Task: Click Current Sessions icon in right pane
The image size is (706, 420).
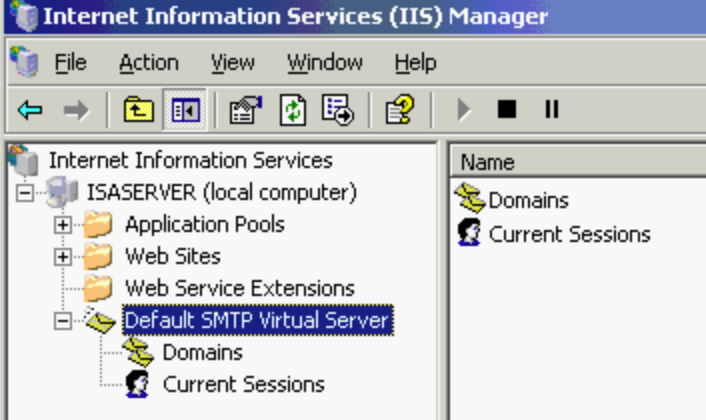Action: click(469, 232)
